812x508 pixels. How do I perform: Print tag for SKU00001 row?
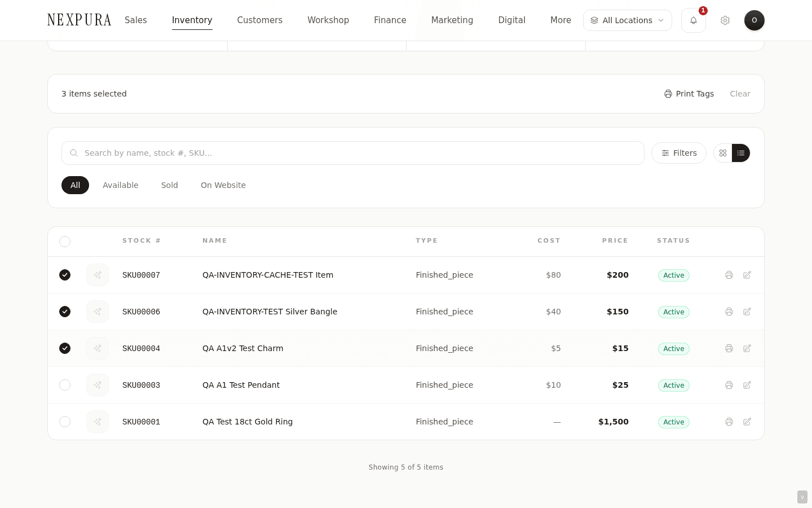click(729, 422)
